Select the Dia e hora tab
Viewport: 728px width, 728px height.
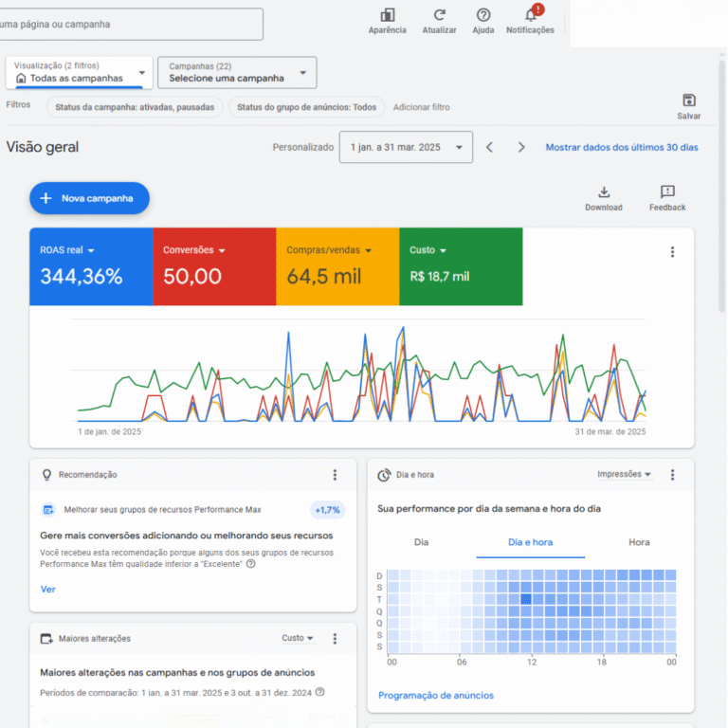click(x=530, y=542)
